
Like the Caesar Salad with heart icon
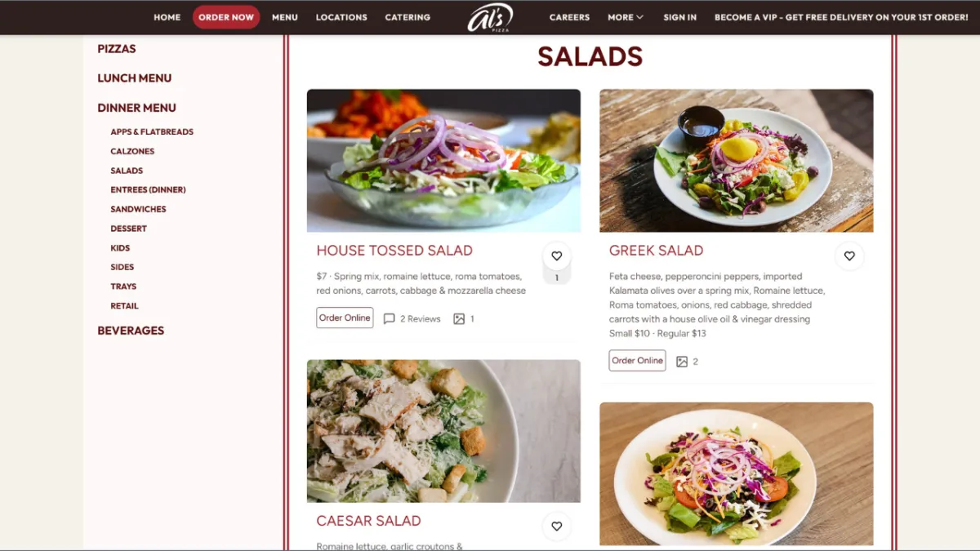[x=556, y=527]
